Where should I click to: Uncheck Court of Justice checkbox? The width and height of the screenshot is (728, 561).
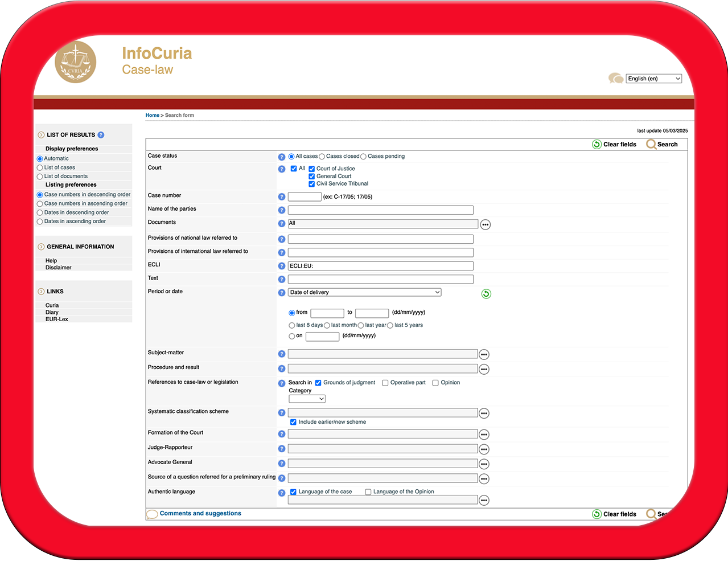coord(311,169)
